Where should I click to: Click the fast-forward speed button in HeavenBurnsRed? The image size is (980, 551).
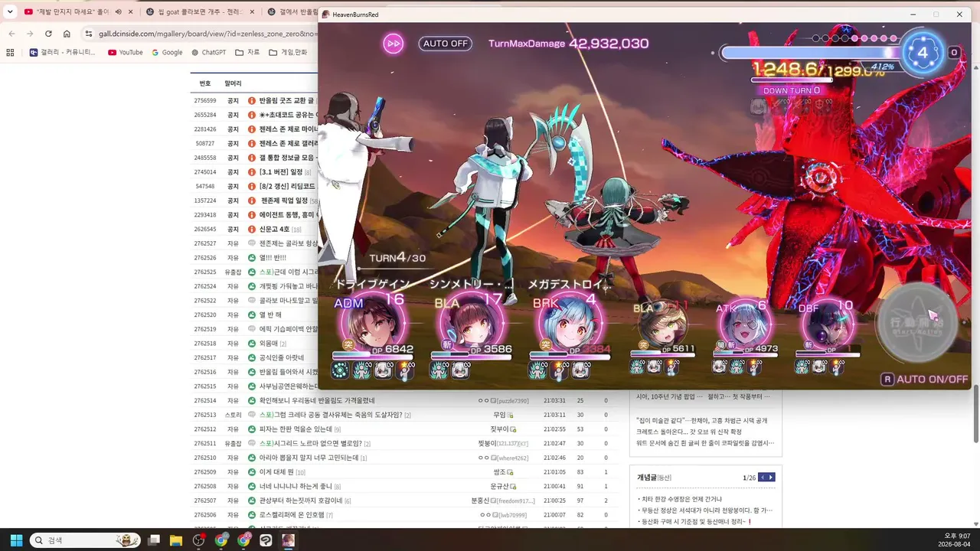(x=394, y=44)
